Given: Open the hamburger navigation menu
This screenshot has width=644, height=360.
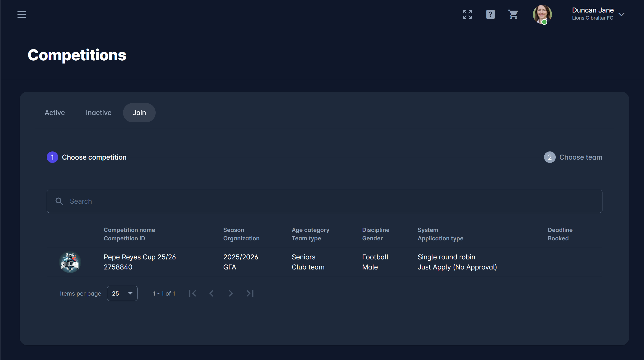Looking at the screenshot, I should [22, 14].
